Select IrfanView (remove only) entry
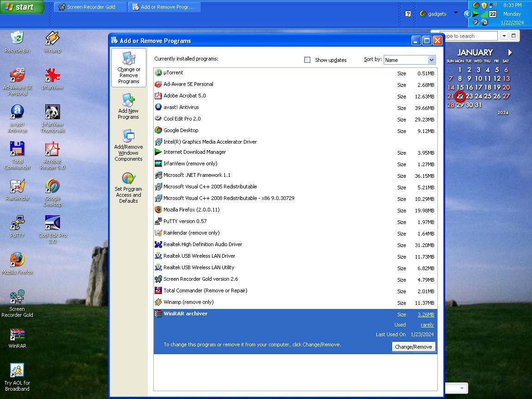532x399 pixels. tap(295, 164)
